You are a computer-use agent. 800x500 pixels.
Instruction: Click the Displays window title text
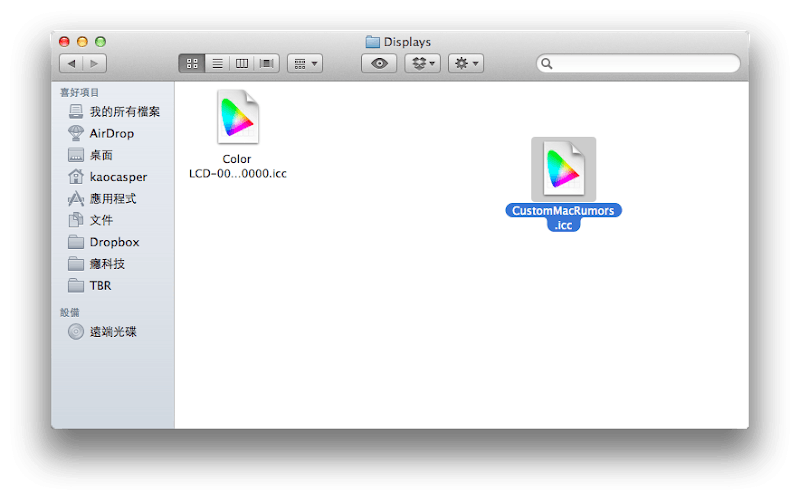click(x=407, y=42)
